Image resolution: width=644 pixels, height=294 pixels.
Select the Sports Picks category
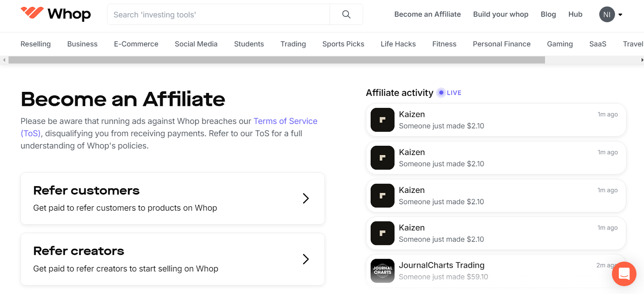(x=343, y=44)
